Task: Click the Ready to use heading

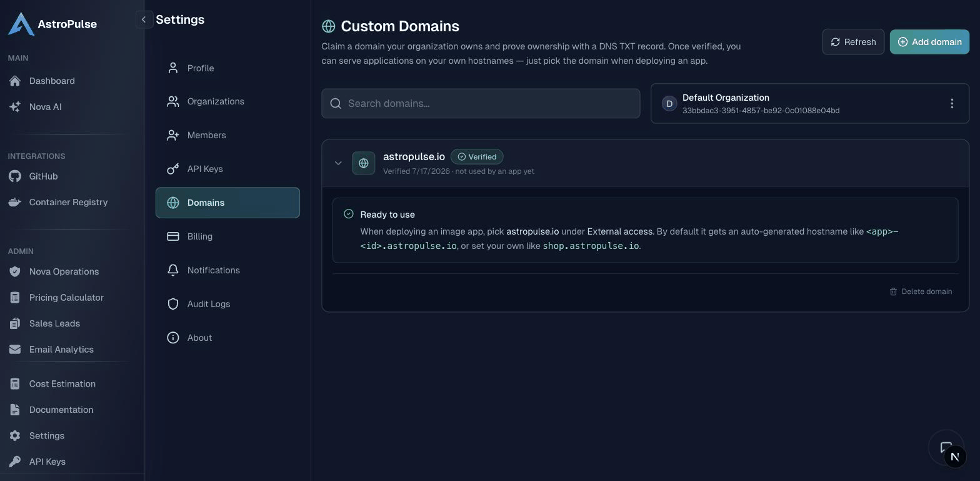Action: pos(387,214)
